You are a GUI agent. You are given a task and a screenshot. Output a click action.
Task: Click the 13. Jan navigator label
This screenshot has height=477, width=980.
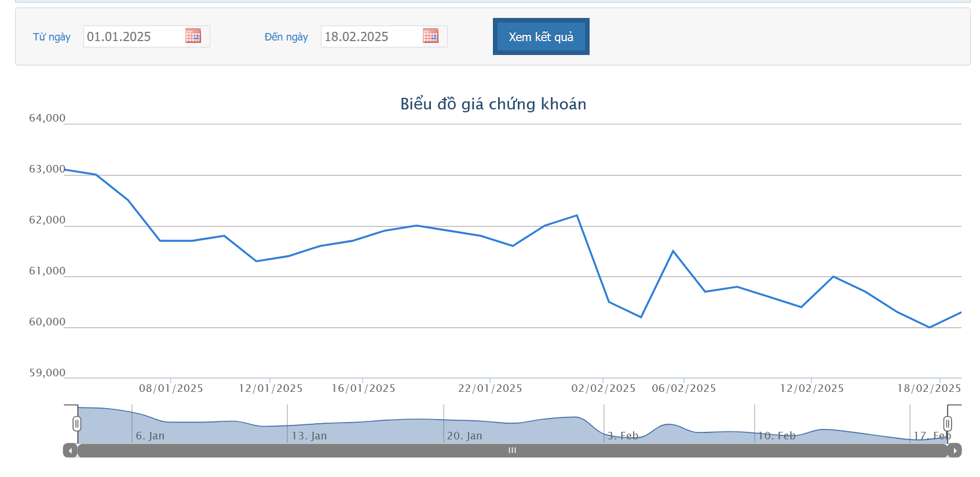click(309, 436)
